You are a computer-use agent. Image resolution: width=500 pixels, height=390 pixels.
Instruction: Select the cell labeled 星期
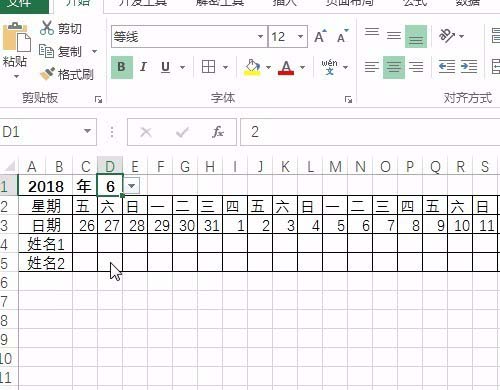pyautogui.click(x=46, y=206)
